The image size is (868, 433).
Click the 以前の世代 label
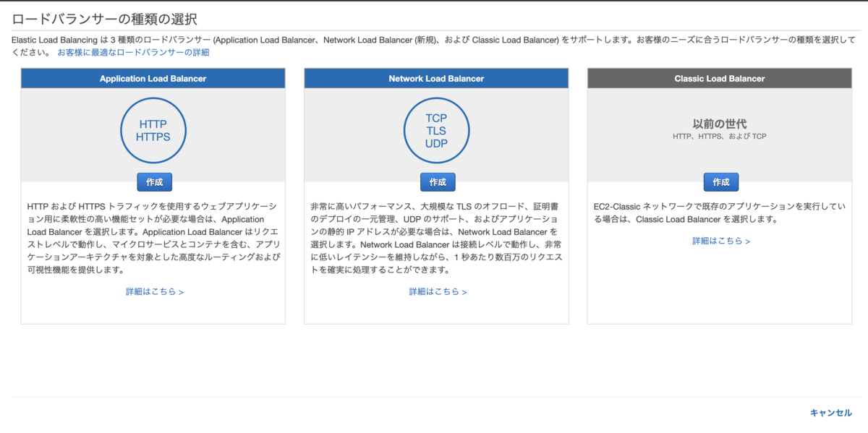(720, 124)
